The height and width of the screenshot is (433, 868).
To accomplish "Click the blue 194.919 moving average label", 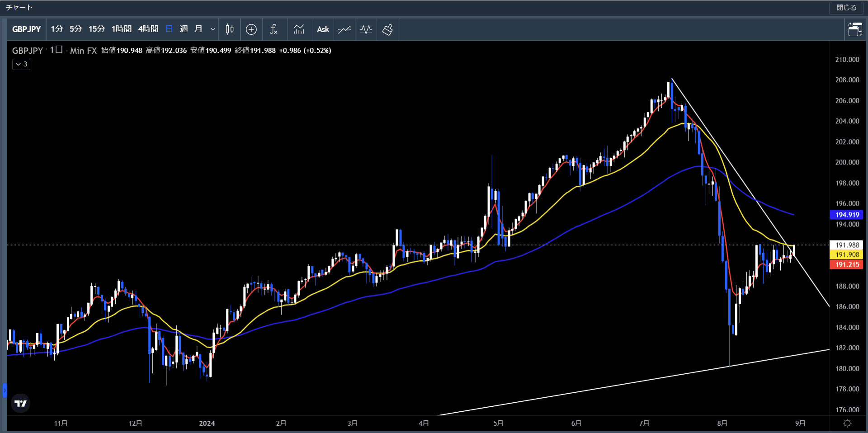I will 847,215.
